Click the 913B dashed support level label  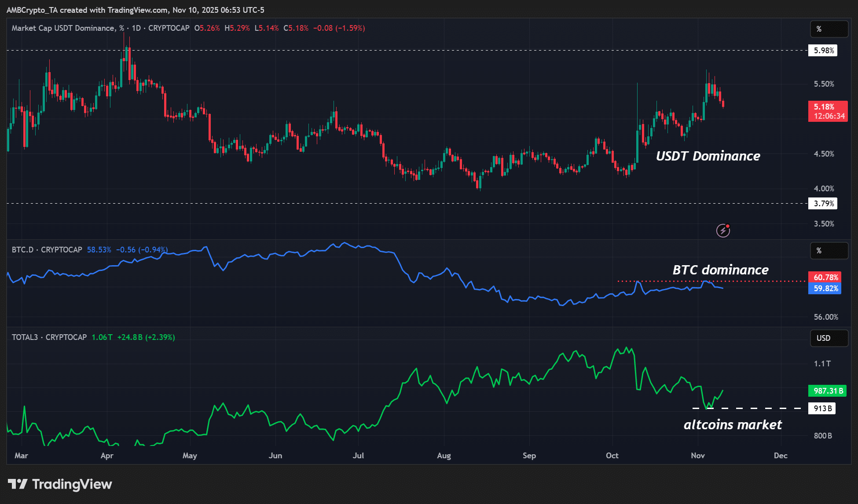pos(822,408)
